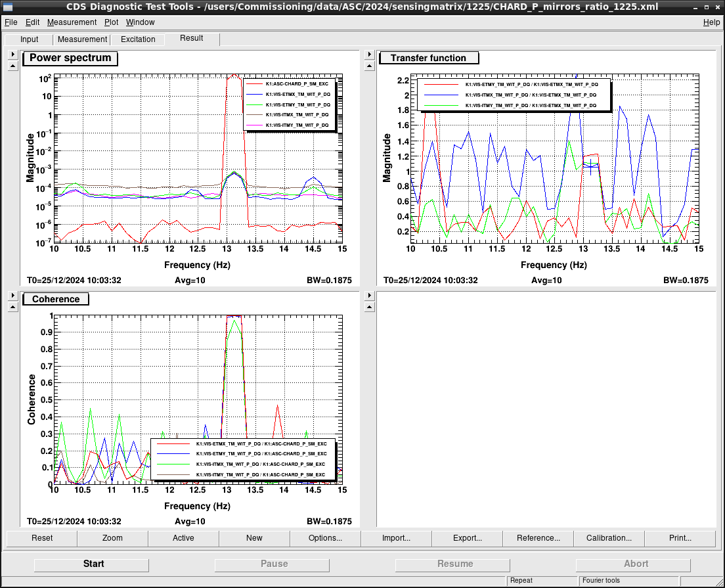
Task: Open plot Options dialog
Action: click(325, 538)
